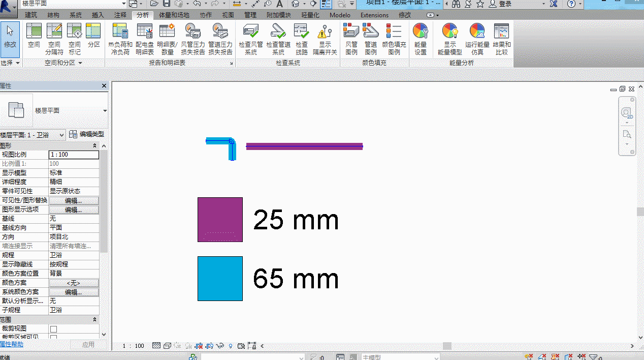Click 编辑 for 系统颜色方案
The height and width of the screenshot is (360, 644).
74,292
